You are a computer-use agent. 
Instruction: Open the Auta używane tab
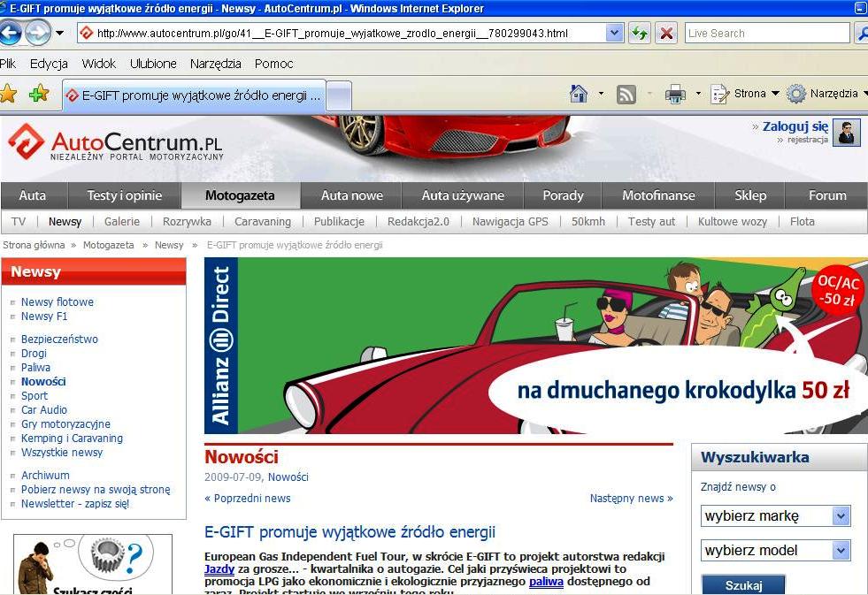coord(463,195)
